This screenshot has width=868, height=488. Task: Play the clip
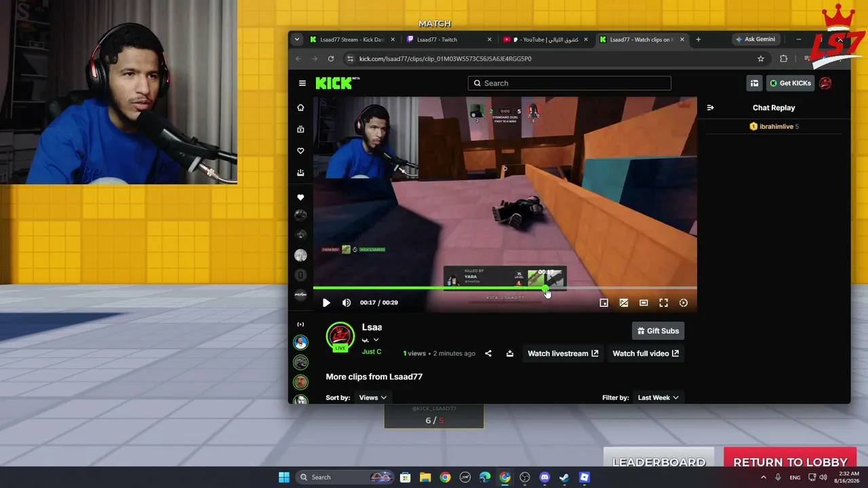point(326,303)
